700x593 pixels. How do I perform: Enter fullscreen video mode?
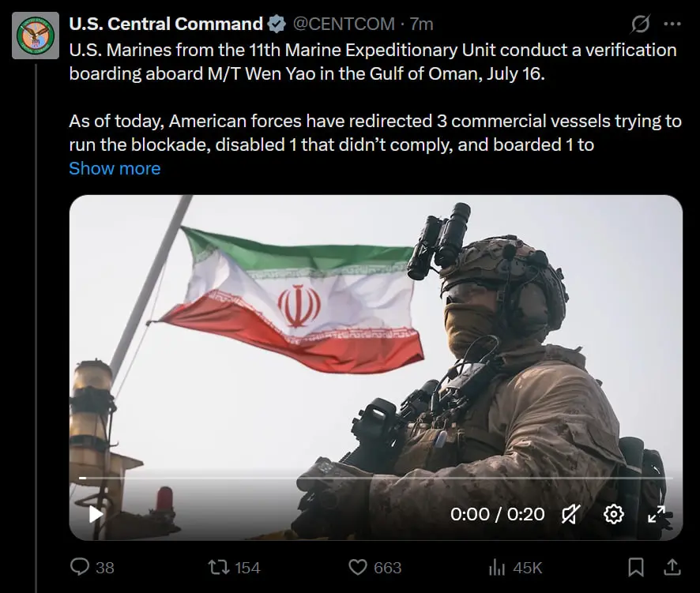[x=657, y=514]
